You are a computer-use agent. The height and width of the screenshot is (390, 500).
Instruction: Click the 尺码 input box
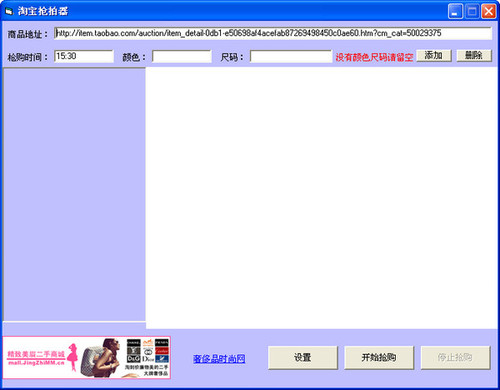point(291,56)
